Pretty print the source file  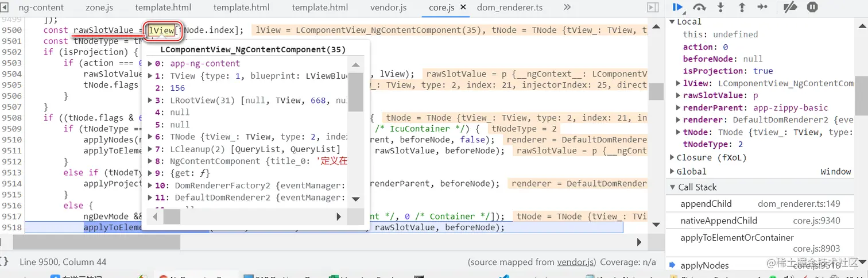(x=5, y=261)
